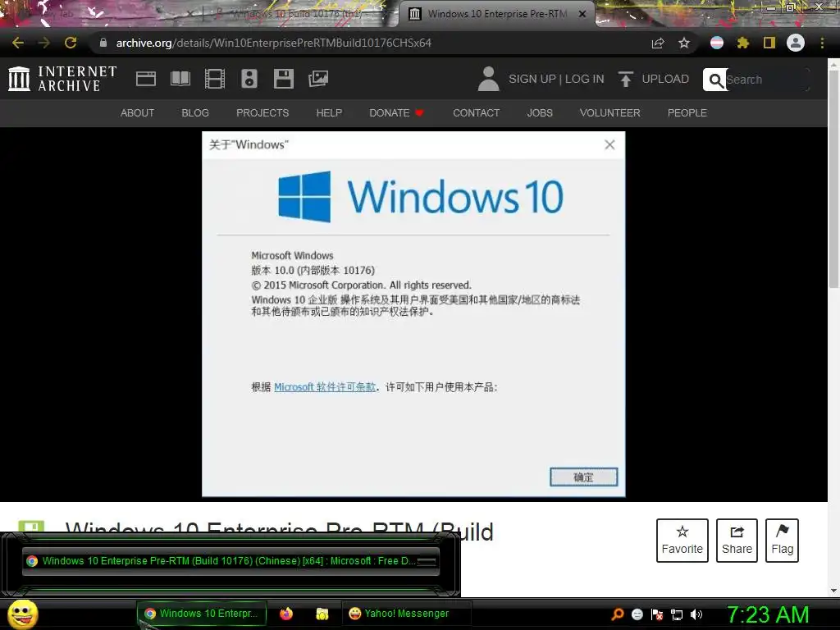Click the 7:23 AM clock

pyautogui.click(x=768, y=614)
